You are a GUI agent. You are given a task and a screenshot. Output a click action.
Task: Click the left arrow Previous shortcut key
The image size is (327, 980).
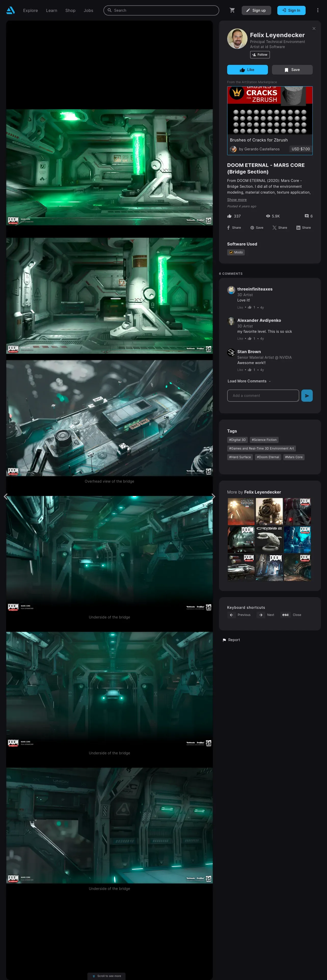231,615
